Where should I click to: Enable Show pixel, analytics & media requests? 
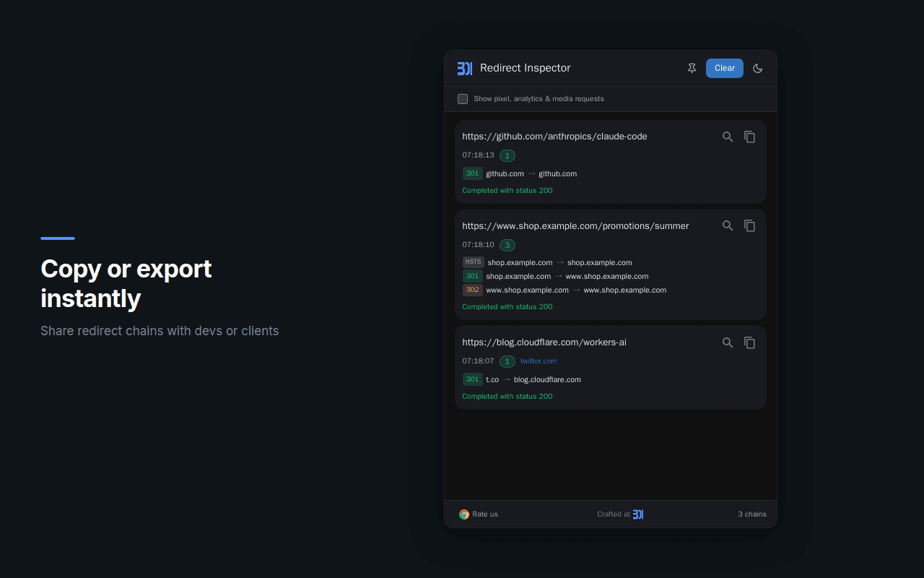pos(463,98)
